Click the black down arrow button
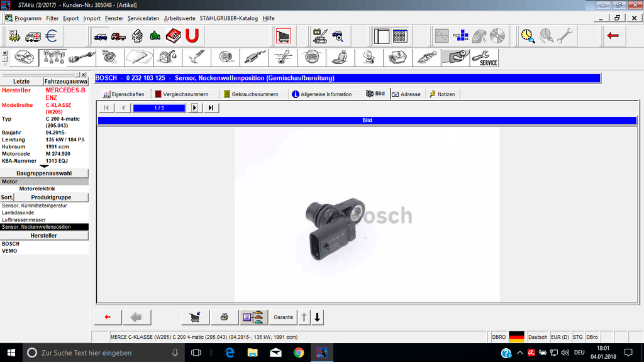This screenshot has height=362, width=644. coord(317,317)
